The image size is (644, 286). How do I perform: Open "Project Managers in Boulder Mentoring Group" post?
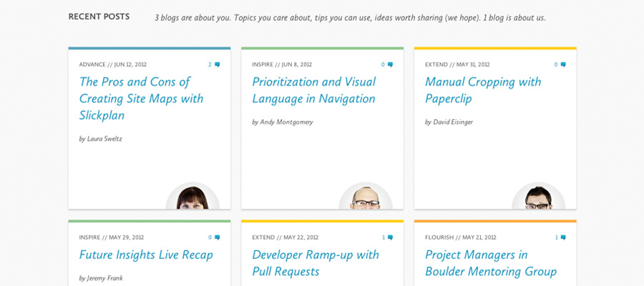pyautogui.click(x=491, y=263)
